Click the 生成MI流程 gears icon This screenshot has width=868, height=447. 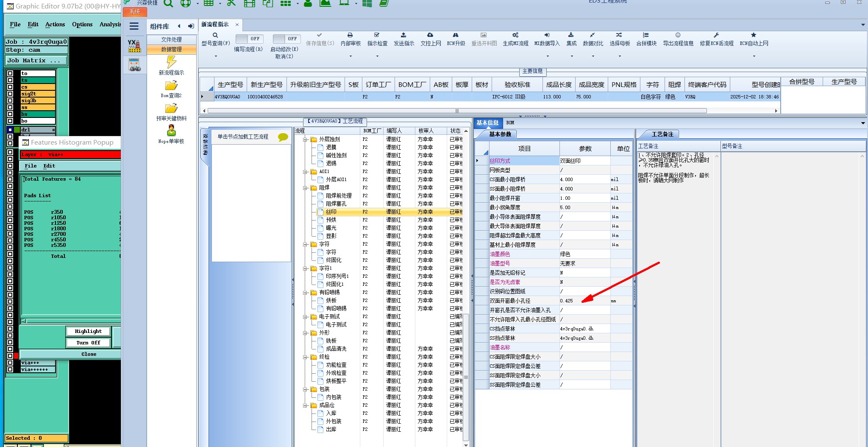pyautogui.click(x=515, y=35)
